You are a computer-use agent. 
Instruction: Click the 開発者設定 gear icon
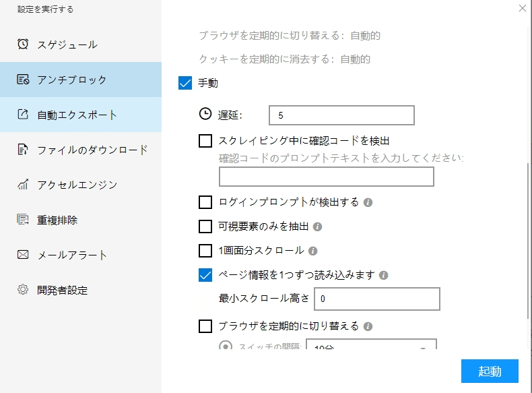click(x=23, y=290)
